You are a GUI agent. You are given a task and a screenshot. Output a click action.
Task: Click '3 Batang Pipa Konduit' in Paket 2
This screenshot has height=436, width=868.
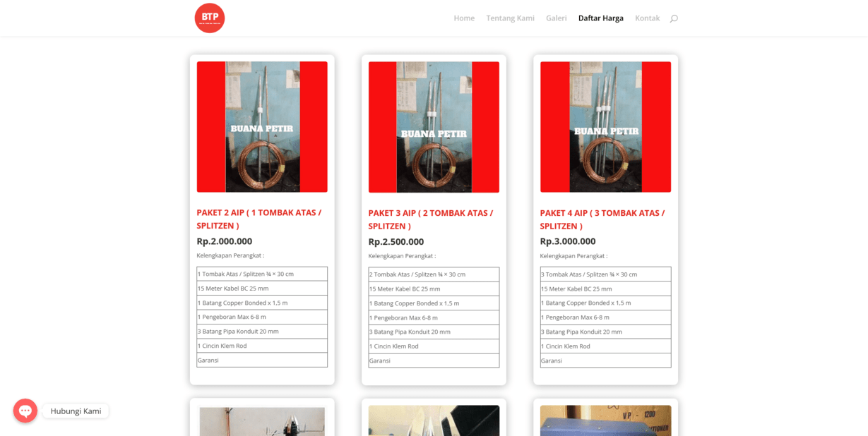[x=262, y=332]
